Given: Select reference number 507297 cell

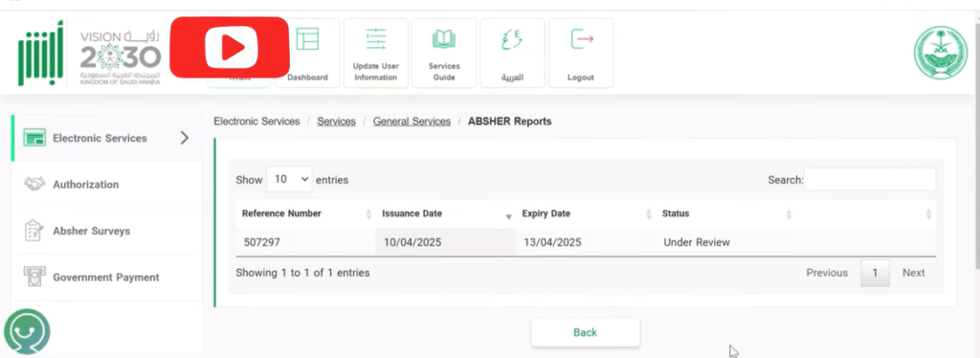Looking at the screenshot, I should [305, 242].
